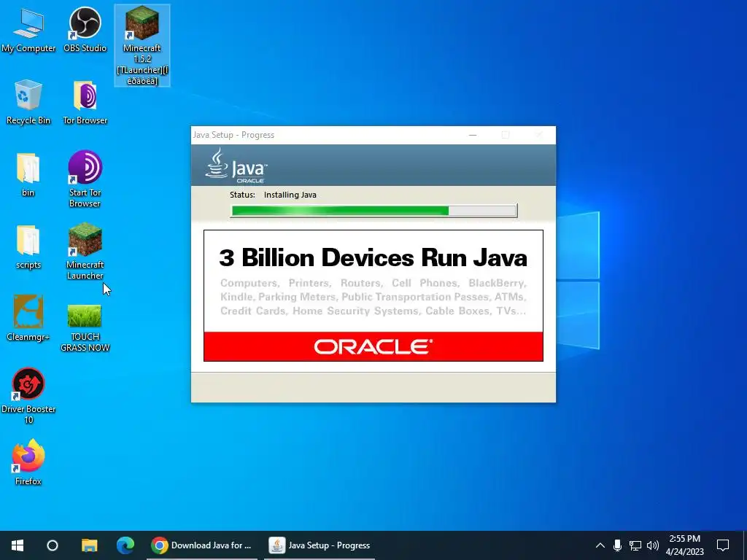Select the TOUCH GRASS NOW icon

pyautogui.click(x=85, y=327)
